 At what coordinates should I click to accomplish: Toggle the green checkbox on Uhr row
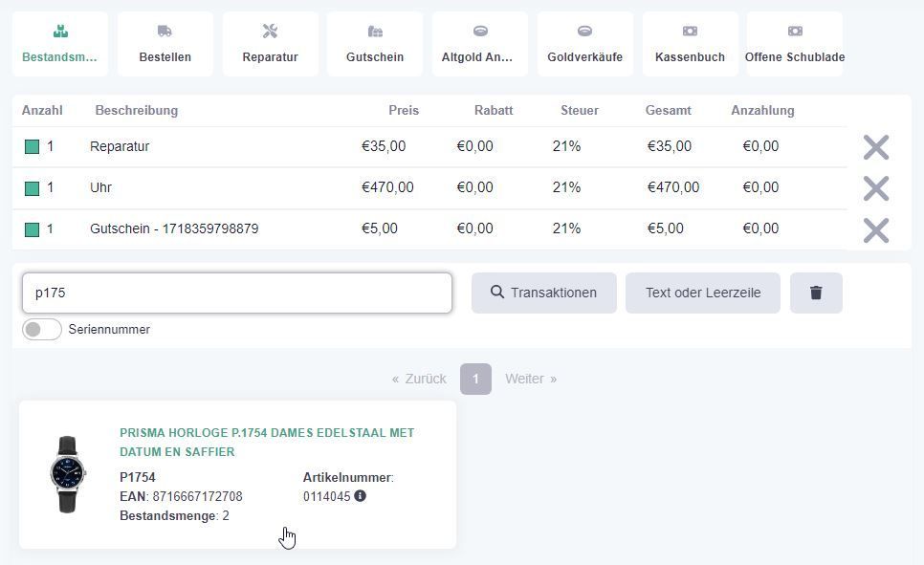point(32,188)
